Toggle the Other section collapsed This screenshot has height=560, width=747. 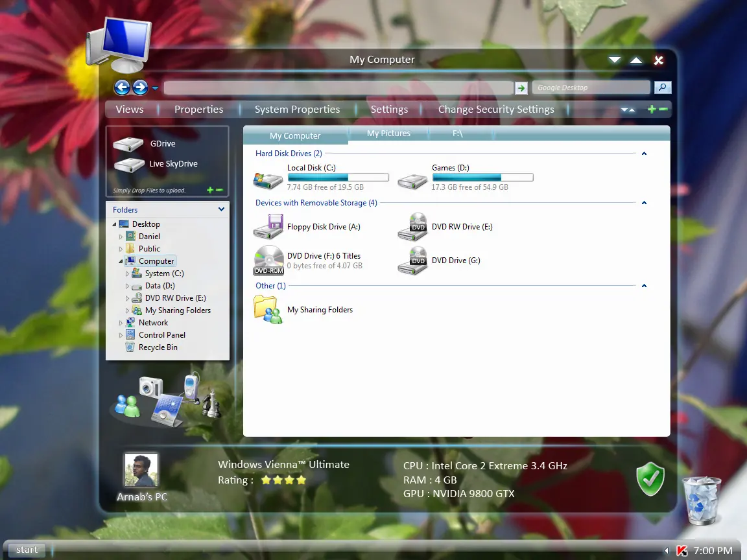click(644, 285)
